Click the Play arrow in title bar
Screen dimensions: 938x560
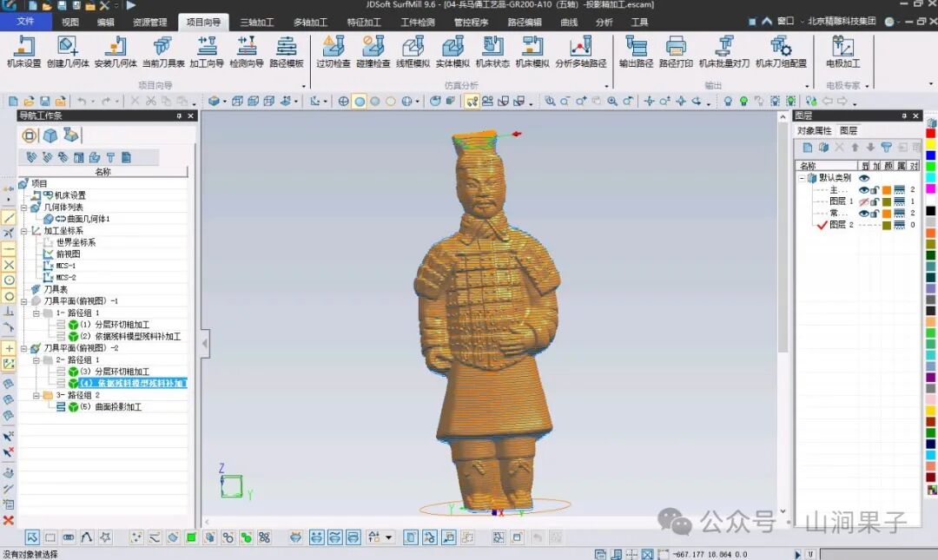tap(131, 5)
